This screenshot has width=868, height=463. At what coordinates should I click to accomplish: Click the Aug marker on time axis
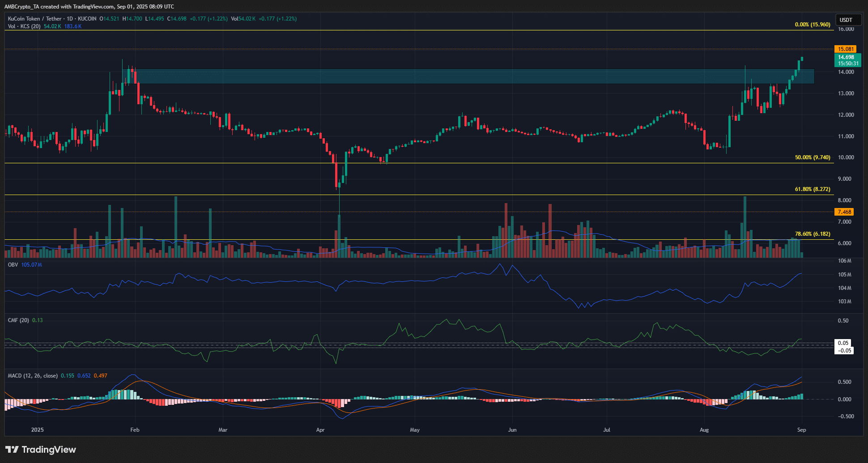pos(704,430)
